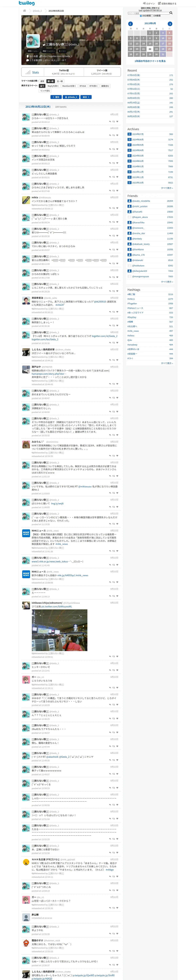Select calendar day 31
196x980 pixels.
point(163,54)
